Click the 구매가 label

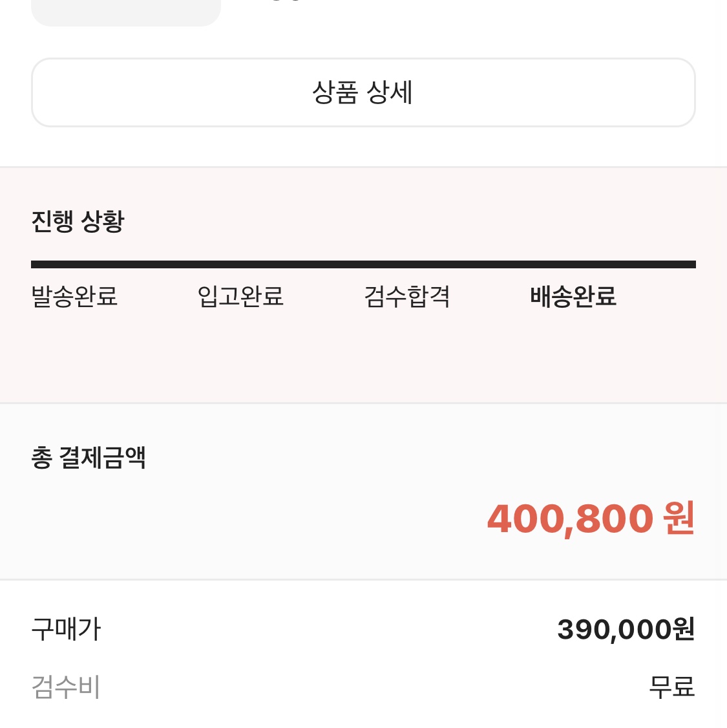click(x=66, y=629)
